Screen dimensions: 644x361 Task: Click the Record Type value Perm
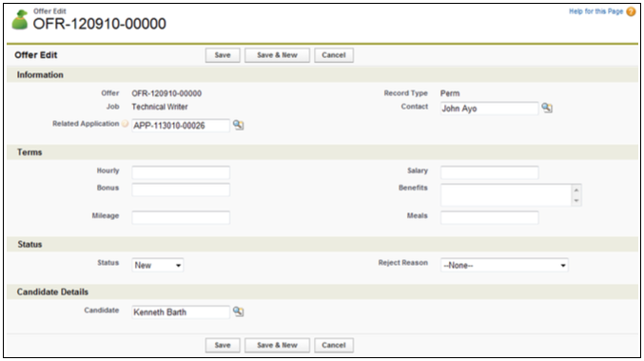tap(450, 93)
